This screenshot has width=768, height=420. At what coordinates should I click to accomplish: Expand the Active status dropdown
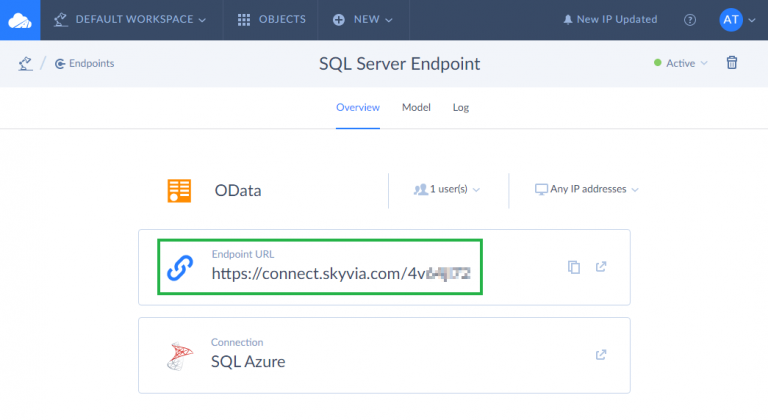(681, 63)
